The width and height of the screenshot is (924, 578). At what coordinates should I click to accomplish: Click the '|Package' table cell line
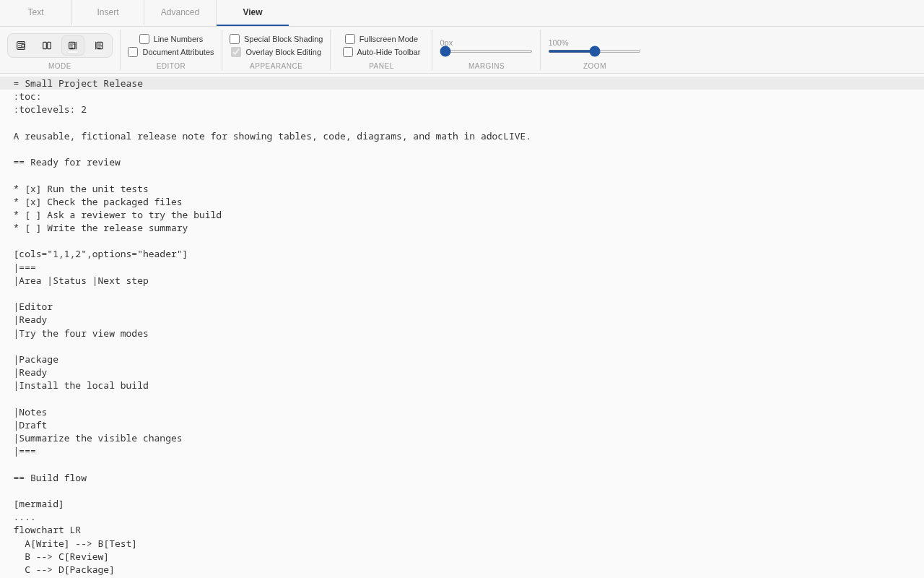pyautogui.click(x=36, y=359)
